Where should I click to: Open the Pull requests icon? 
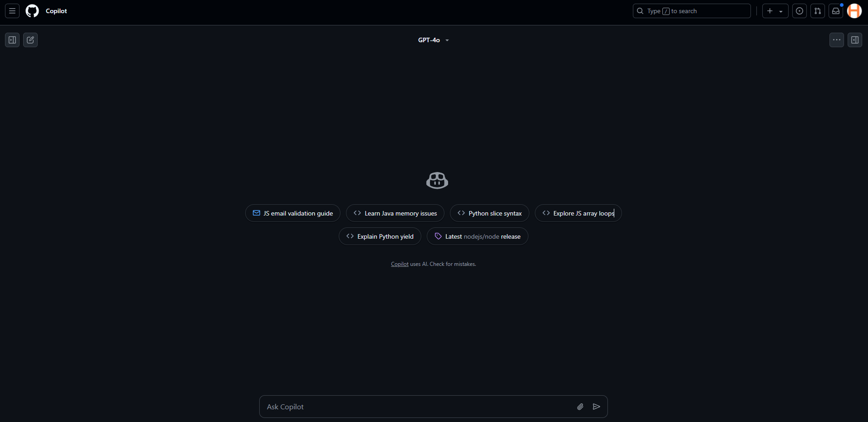818,11
